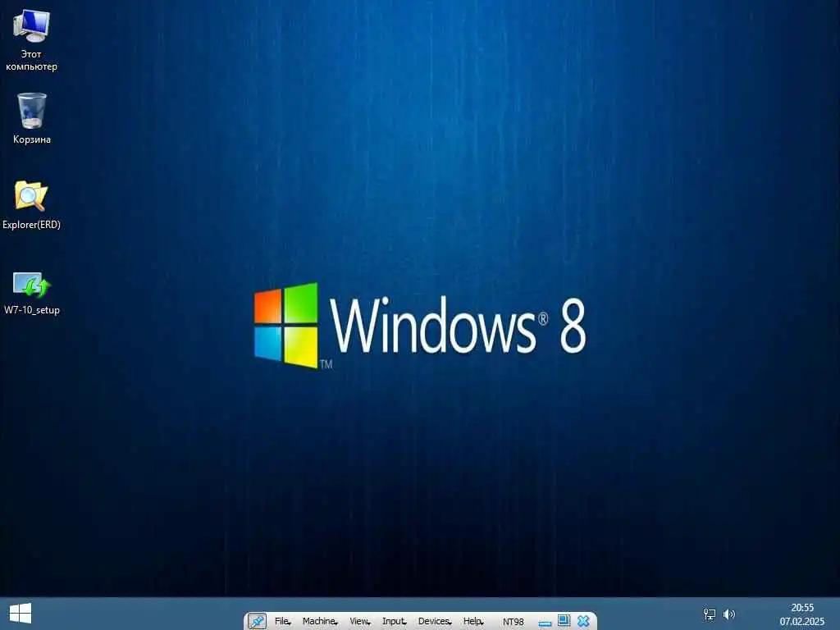This screenshot has height=630, width=840.
Task: Select the Explorer(ERD) folder icon
Action: (x=31, y=205)
